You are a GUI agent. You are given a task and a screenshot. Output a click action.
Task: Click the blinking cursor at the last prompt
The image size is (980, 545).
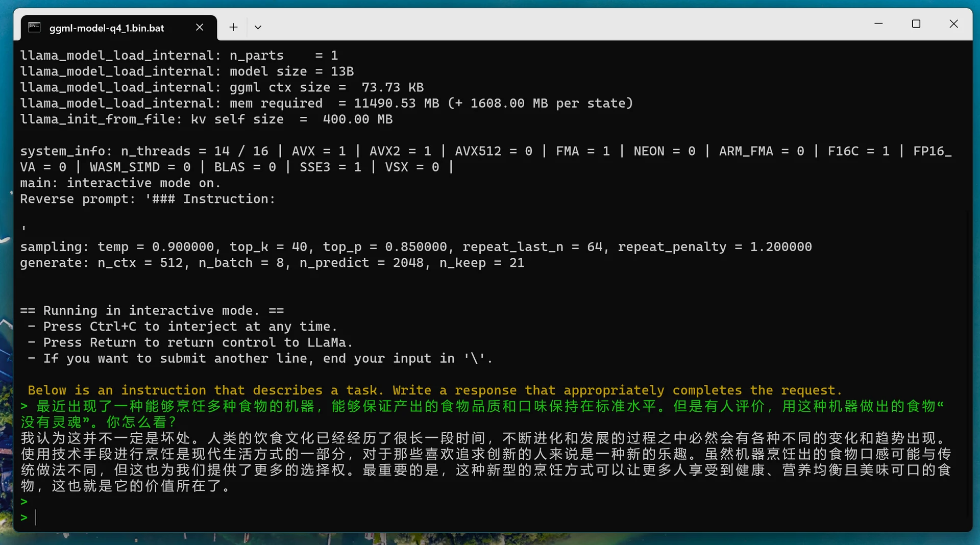coord(36,518)
